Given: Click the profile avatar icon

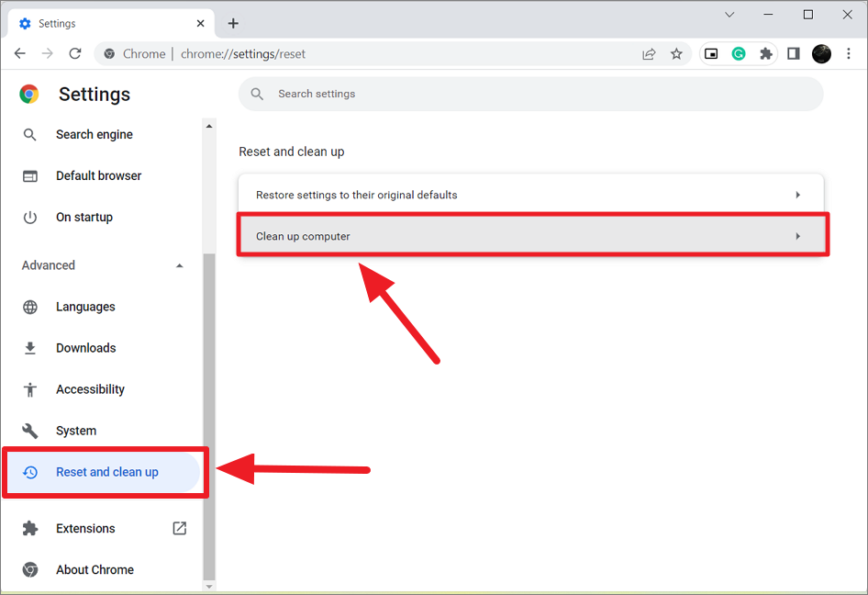Looking at the screenshot, I should click(x=821, y=54).
